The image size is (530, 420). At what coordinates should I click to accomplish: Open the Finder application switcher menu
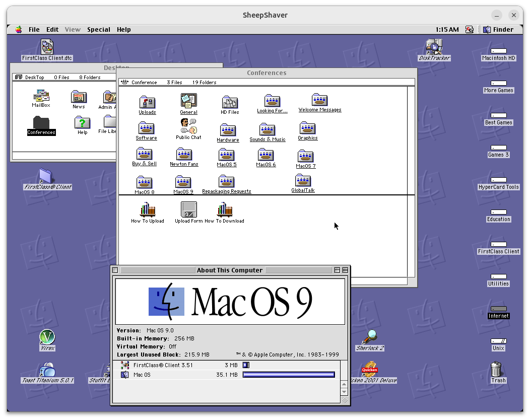point(498,30)
